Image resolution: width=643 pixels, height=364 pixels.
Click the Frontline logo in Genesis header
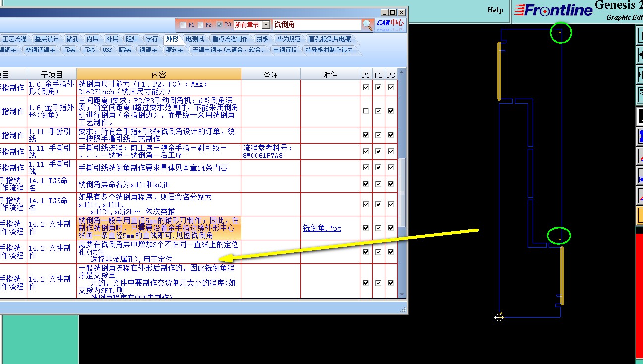coord(553,10)
